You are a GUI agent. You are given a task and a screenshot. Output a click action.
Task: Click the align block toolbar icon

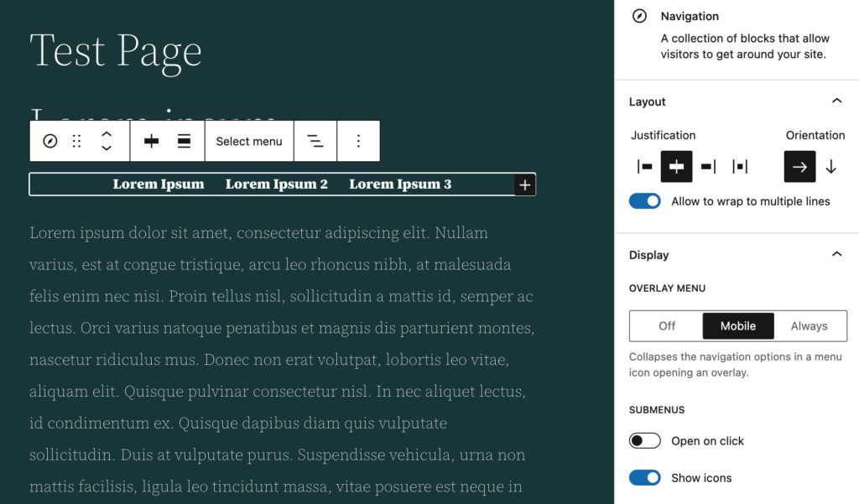coord(184,141)
